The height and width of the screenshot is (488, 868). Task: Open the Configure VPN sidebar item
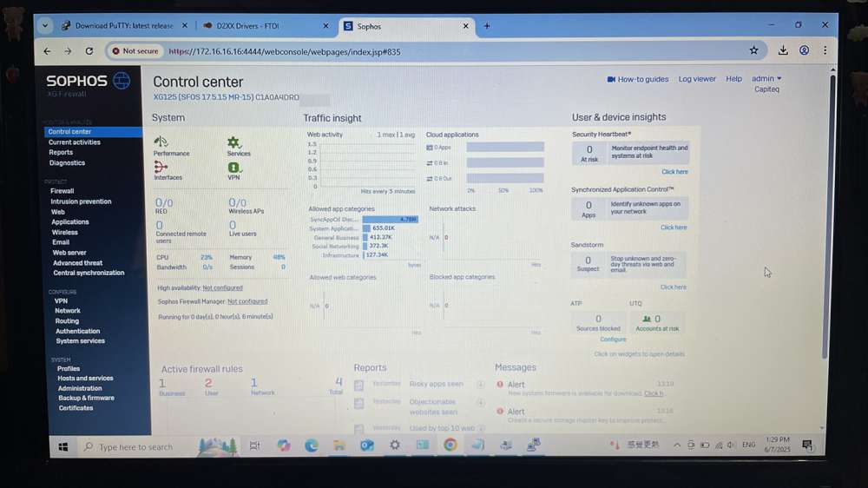click(61, 300)
